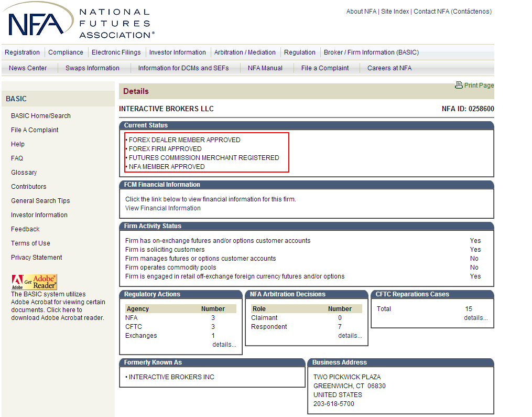Open Investor Information in the sidebar
The width and height of the screenshot is (532, 417).
39,215
